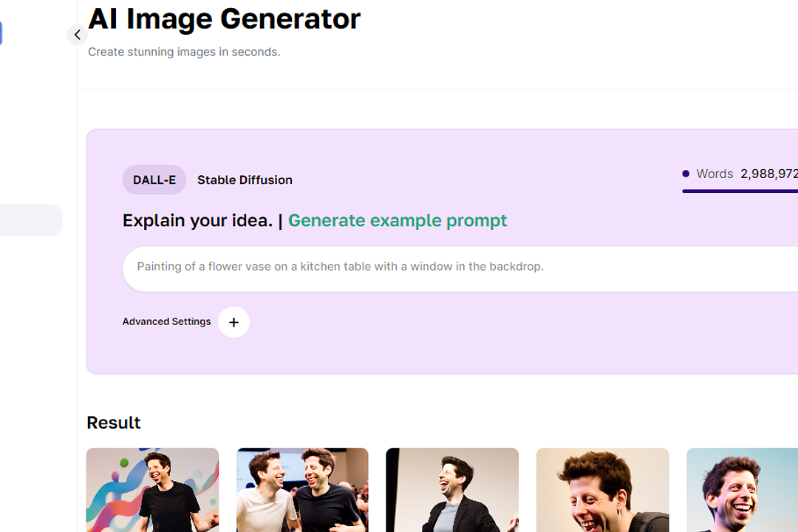This screenshot has width=798, height=532.
Task: Collapse the sidebar with the back chevron
Action: tap(78, 35)
